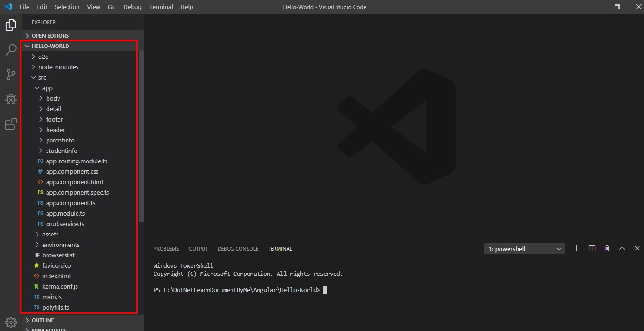Close the panel with the X icon

pos(637,248)
